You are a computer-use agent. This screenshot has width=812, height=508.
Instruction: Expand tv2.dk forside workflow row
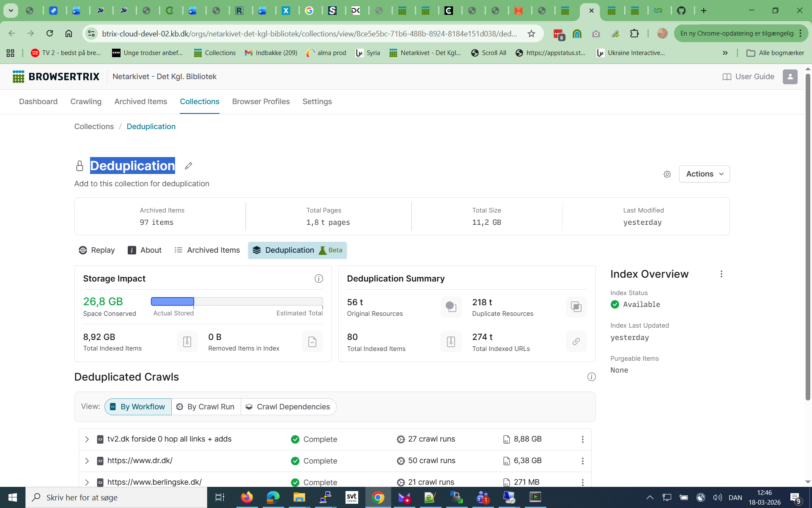(x=87, y=439)
